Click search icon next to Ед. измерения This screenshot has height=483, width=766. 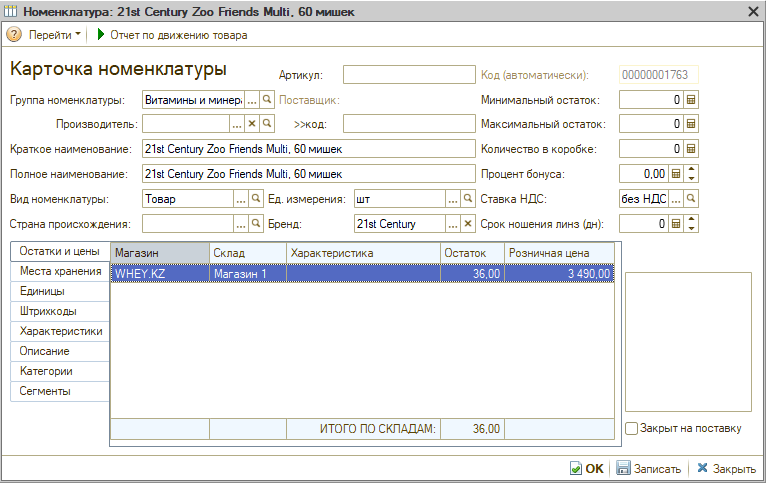pyautogui.click(x=467, y=199)
